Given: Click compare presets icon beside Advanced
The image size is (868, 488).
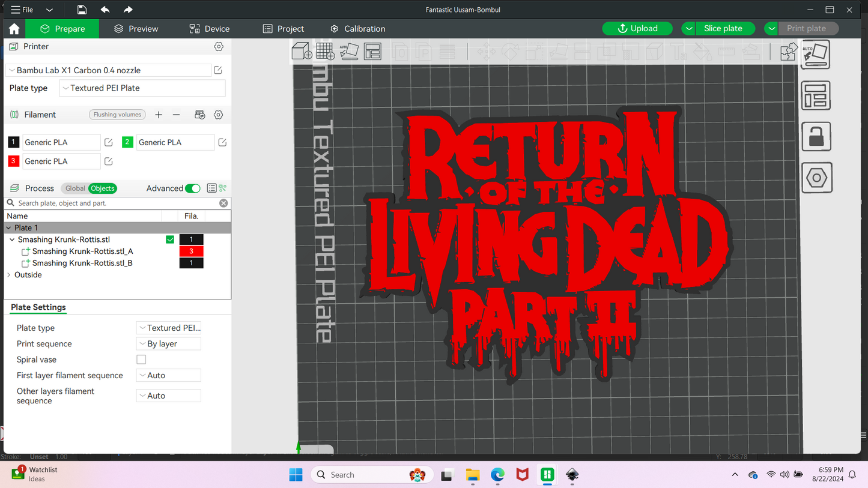Looking at the screenshot, I should [223, 188].
